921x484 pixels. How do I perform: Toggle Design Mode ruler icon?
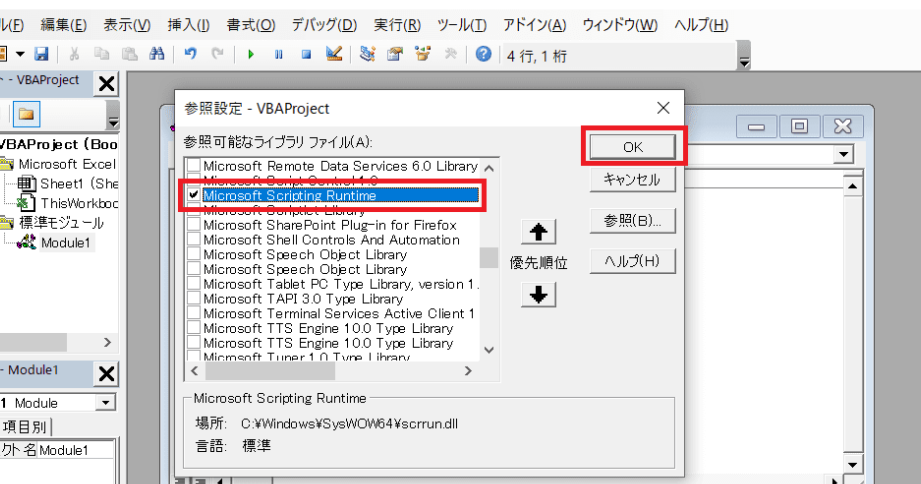[x=334, y=55]
